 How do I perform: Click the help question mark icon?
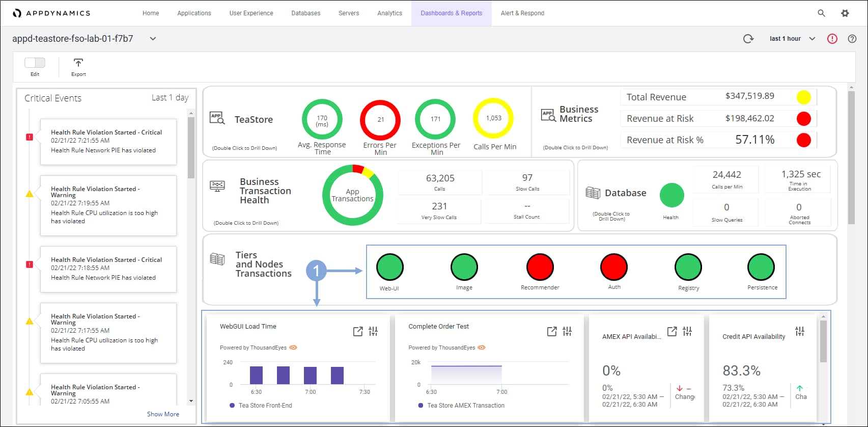852,39
